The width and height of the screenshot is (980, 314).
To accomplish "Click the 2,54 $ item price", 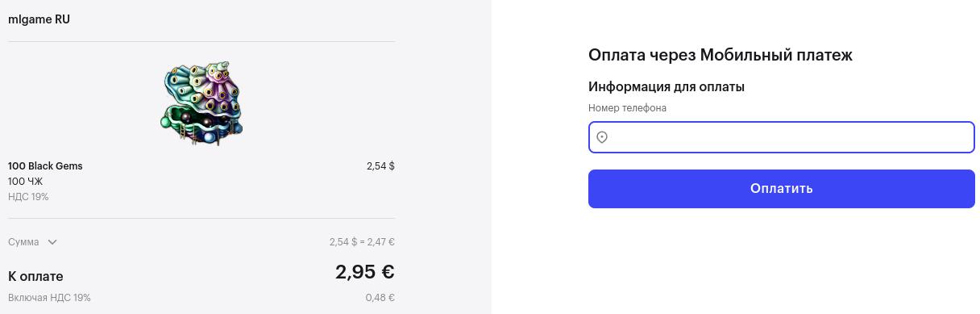I will [x=380, y=166].
